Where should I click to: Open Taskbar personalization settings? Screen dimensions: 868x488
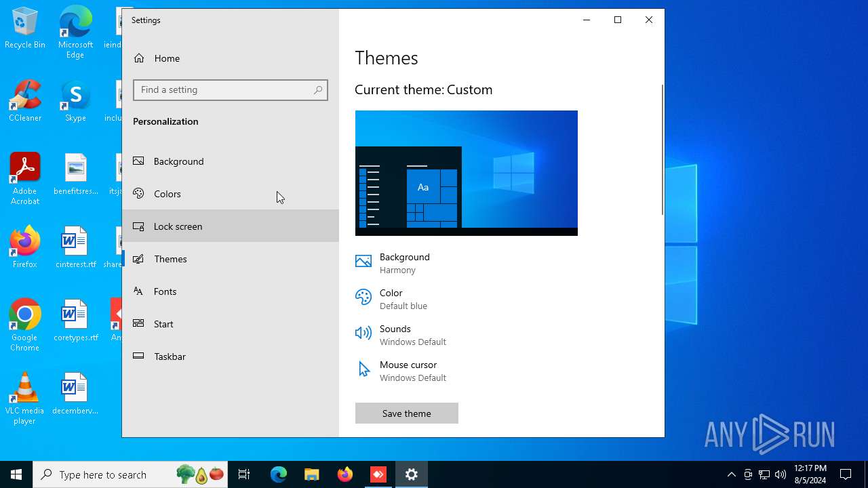231,357
